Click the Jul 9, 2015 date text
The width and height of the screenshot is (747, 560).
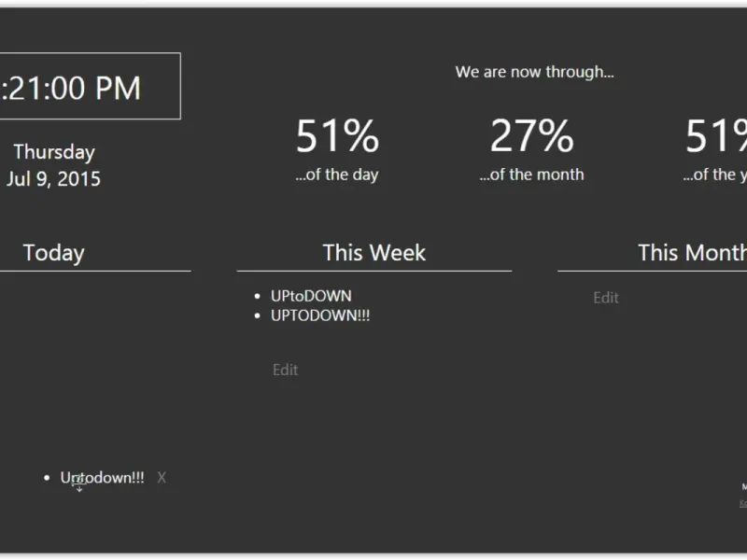tap(53, 179)
